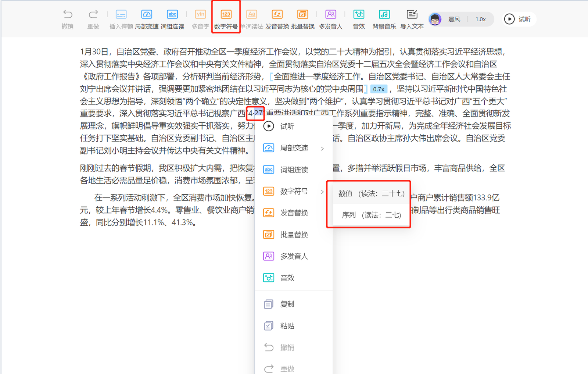Choose 音效 in the context menu
The height and width of the screenshot is (374, 588).
tap(294, 278)
